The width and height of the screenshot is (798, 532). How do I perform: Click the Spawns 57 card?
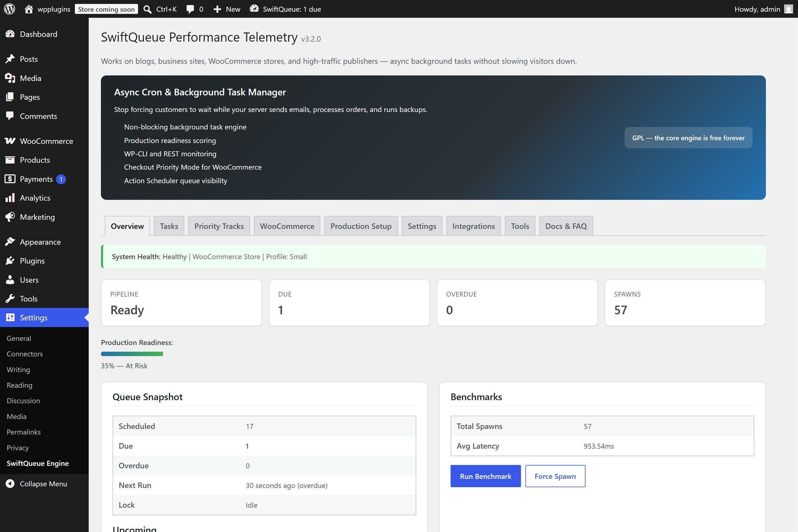685,303
